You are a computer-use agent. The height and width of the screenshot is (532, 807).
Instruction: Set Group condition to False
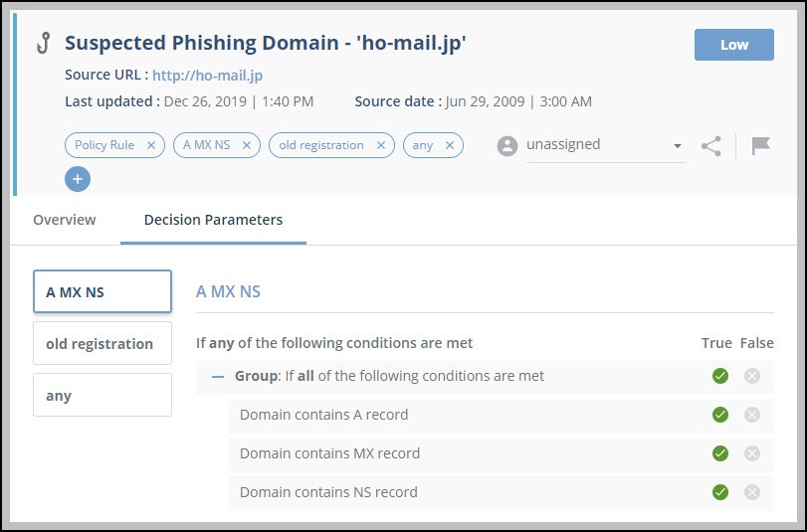click(x=752, y=376)
